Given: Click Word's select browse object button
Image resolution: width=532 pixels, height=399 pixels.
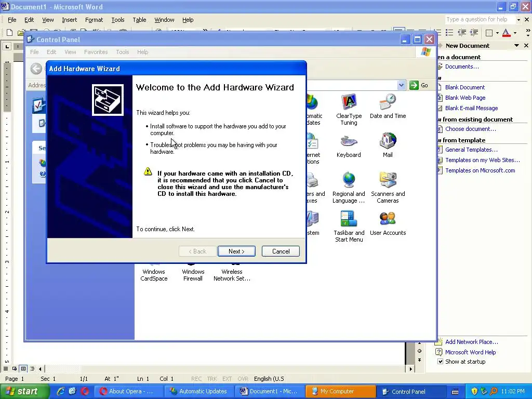Looking at the screenshot, I should [419, 351].
